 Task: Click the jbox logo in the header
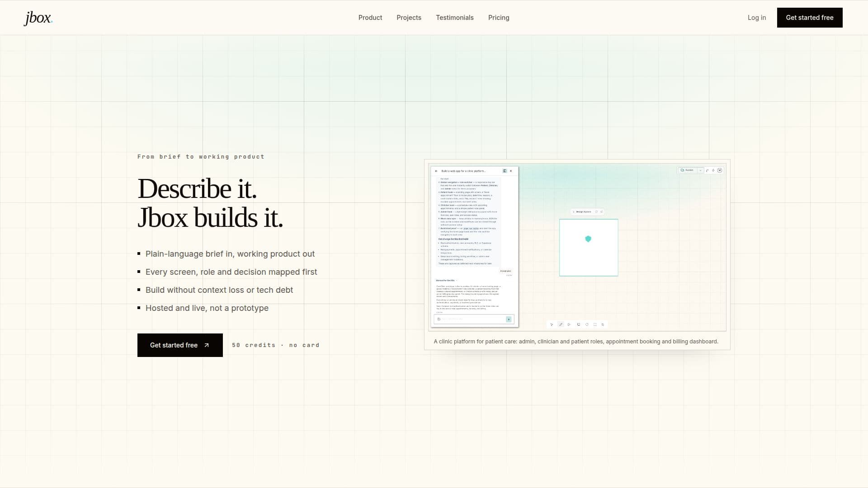pos(38,18)
